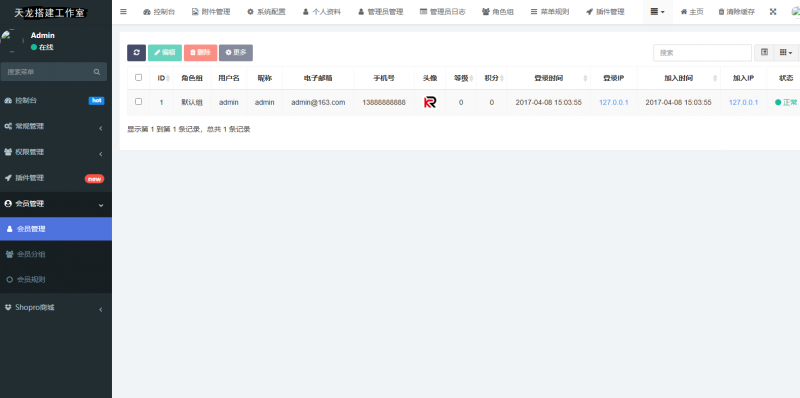Open the 管理员管理 tab

tap(380, 12)
